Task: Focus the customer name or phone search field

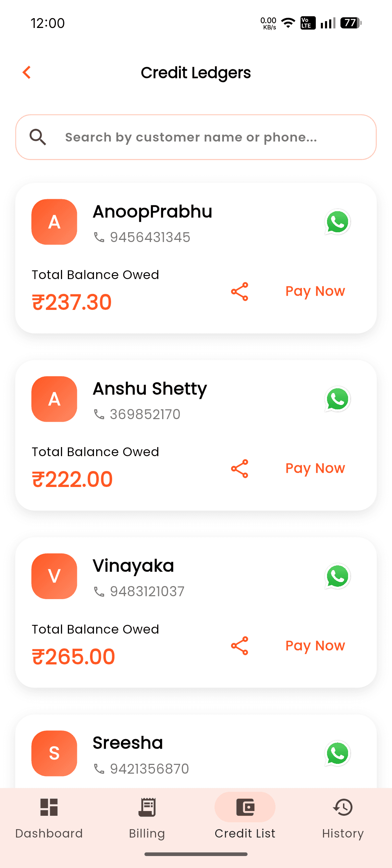Action: tap(196, 137)
